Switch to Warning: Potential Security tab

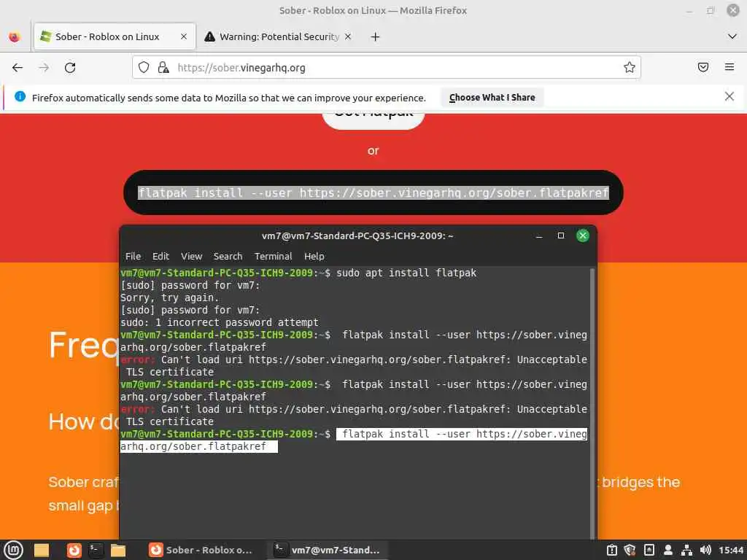278,36
